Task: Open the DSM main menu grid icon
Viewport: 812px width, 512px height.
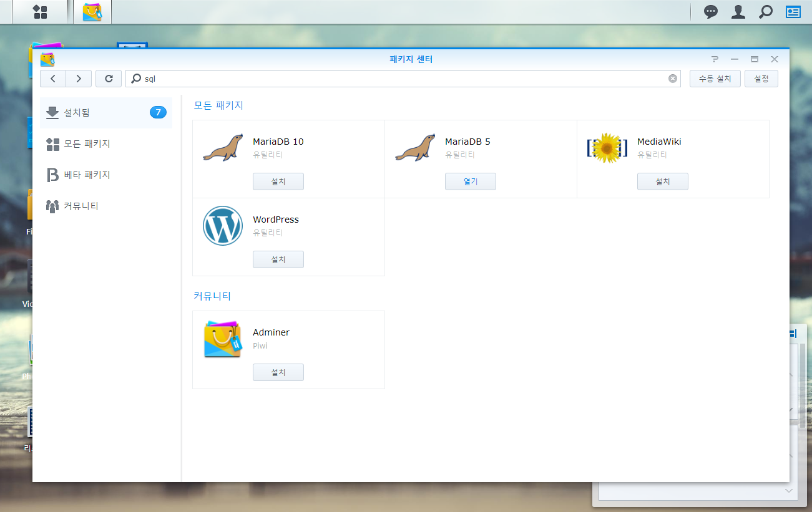Action: (x=40, y=12)
